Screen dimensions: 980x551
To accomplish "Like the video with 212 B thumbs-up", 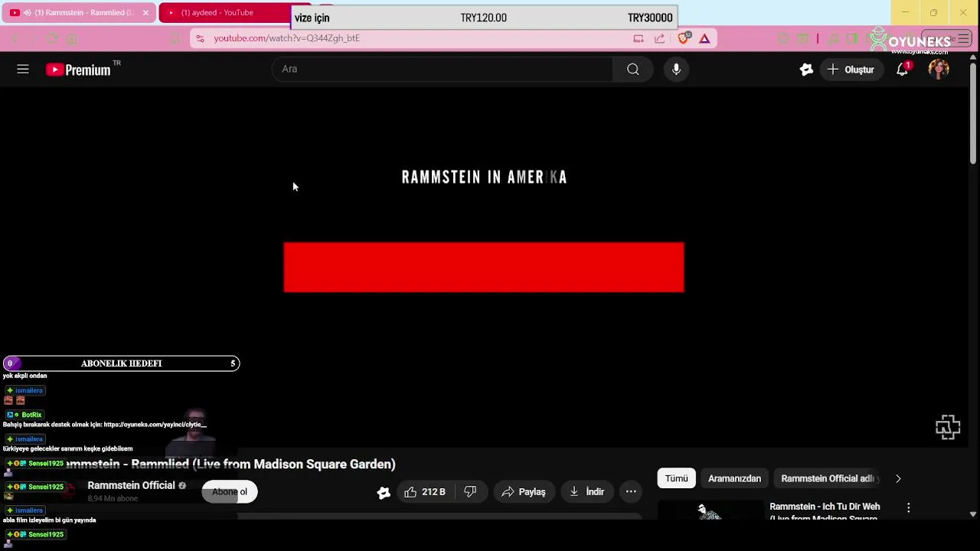I will tap(426, 492).
